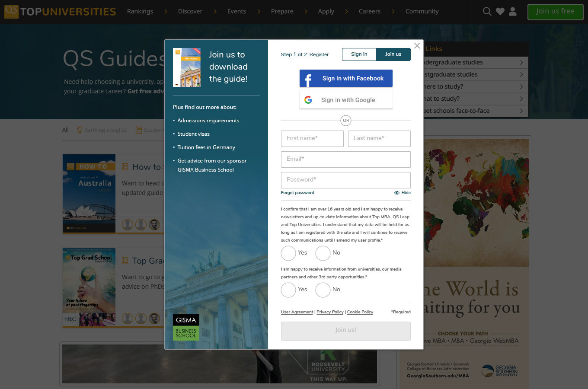
Task: Focus the First name field
Action: (312, 138)
